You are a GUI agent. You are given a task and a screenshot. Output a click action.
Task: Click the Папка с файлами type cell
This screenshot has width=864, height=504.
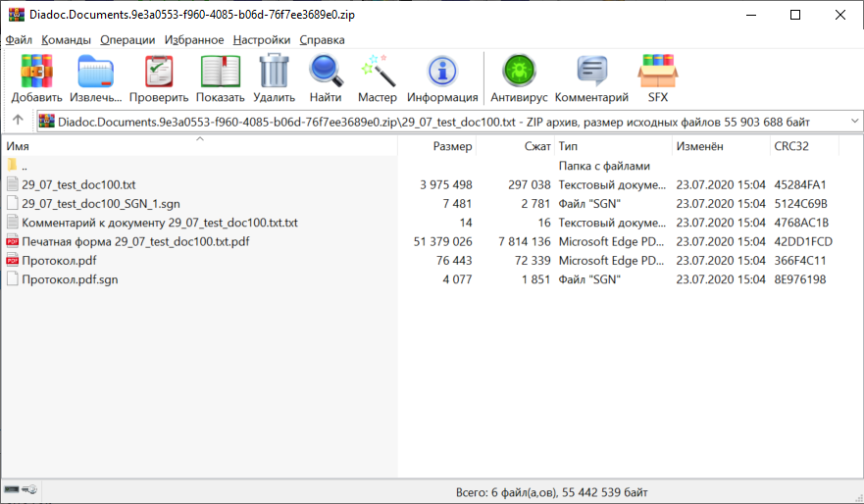tap(604, 166)
